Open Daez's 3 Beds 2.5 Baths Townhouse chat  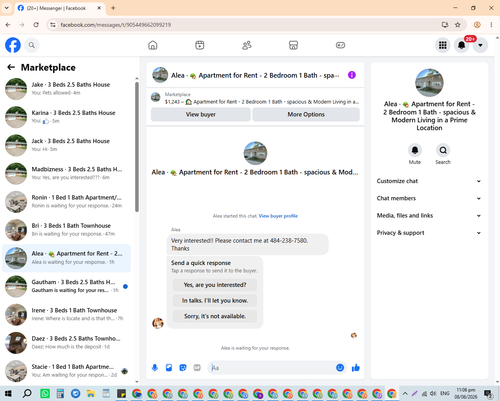point(67,343)
